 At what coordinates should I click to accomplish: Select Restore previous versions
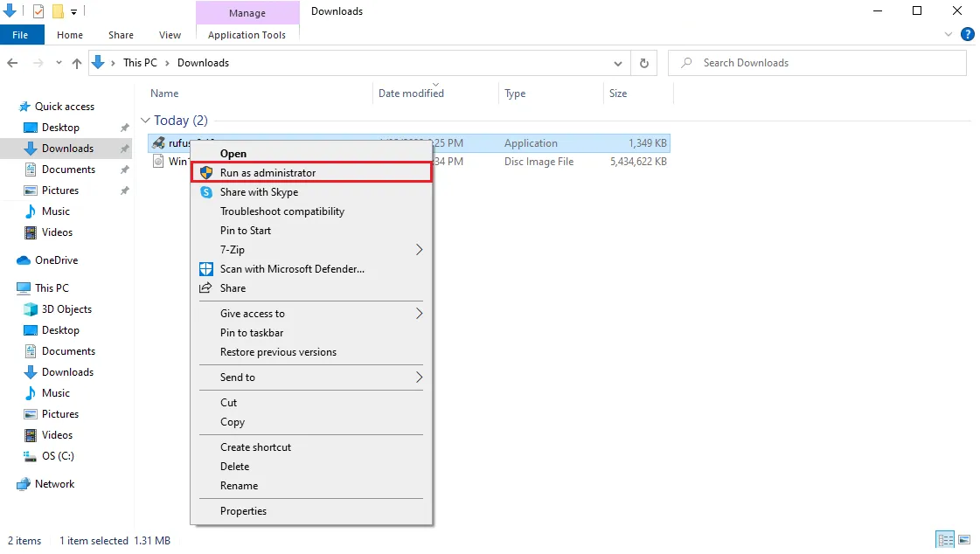click(311, 352)
